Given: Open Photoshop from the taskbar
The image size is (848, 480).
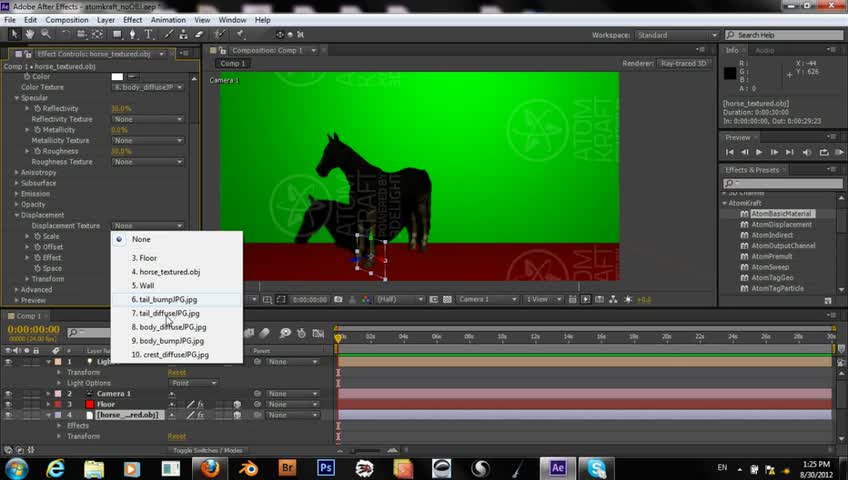Looking at the screenshot, I should pos(326,468).
